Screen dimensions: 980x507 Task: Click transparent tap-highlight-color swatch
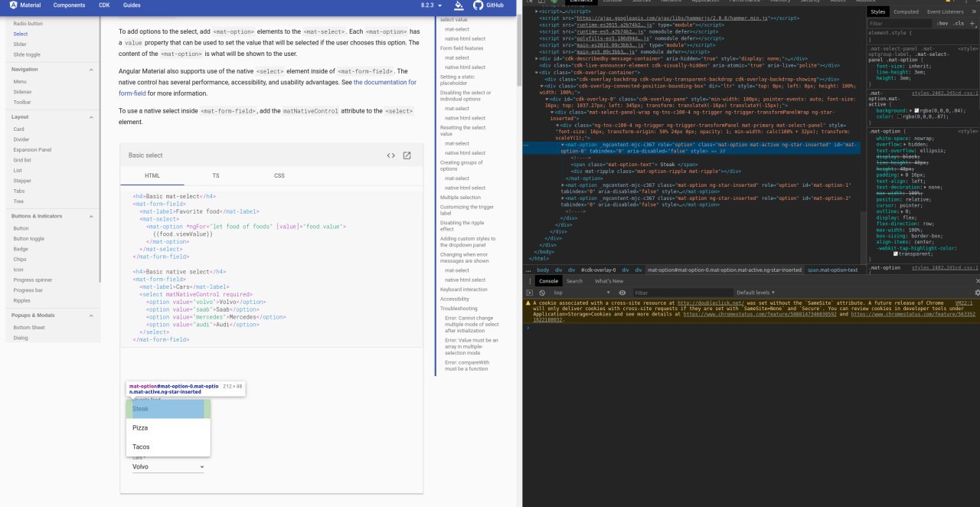point(895,253)
